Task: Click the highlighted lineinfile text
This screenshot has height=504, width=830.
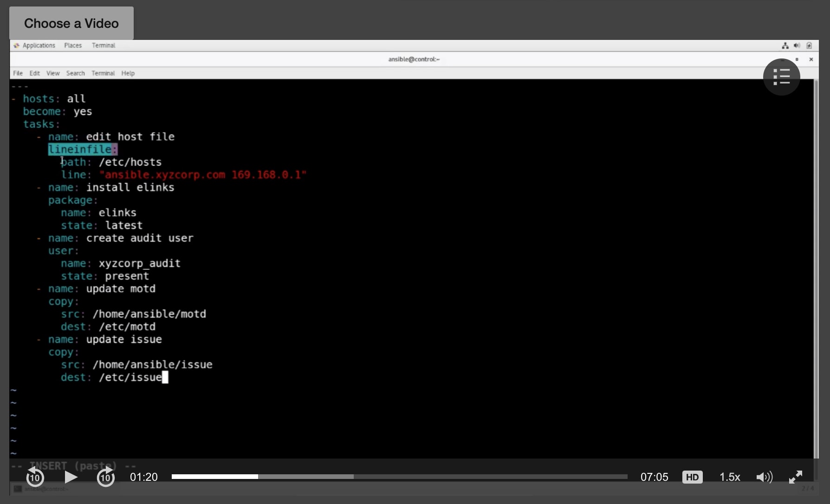Action: pos(83,149)
